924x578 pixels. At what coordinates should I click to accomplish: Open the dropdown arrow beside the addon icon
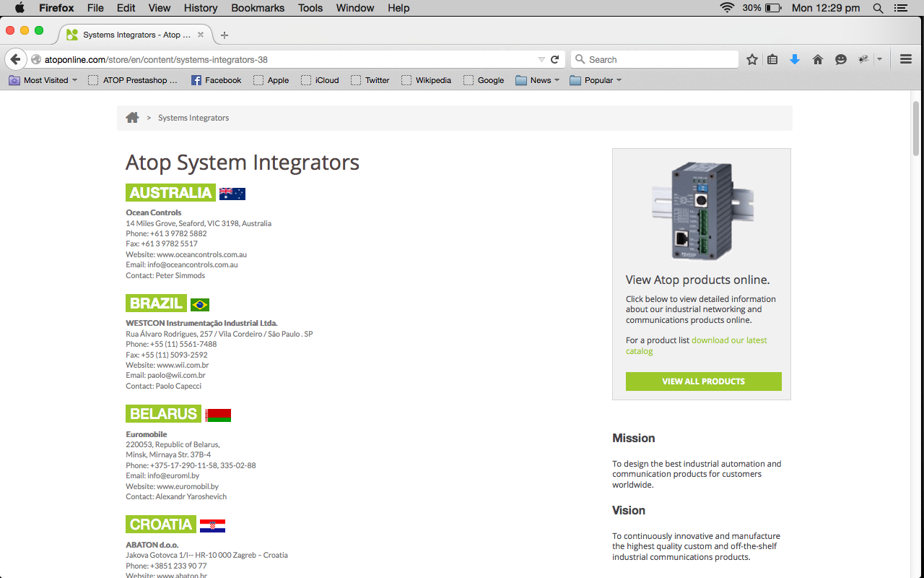point(879,59)
